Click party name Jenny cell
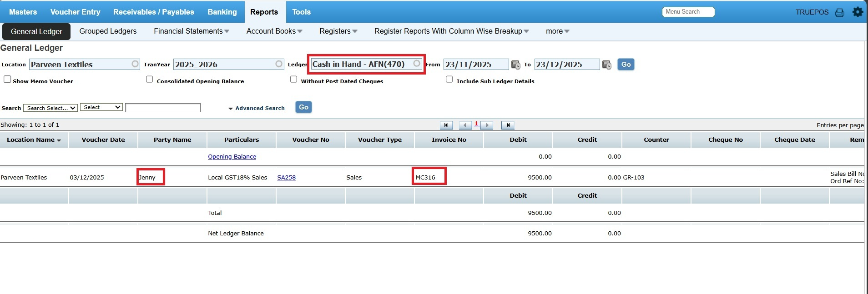The image size is (868, 294). point(147,178)
